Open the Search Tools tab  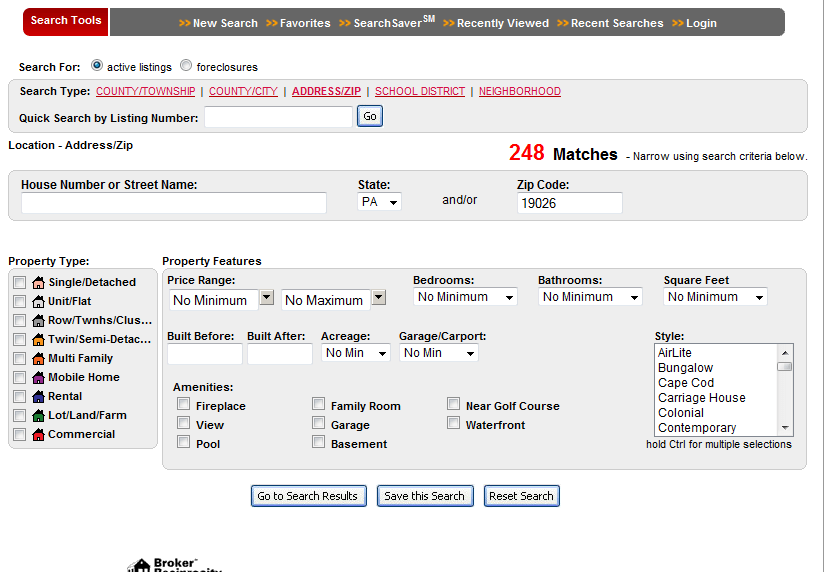[66, 21]
